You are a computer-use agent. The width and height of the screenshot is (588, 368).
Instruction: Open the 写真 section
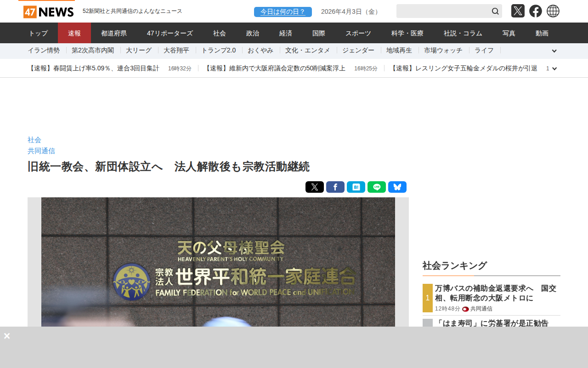[509, 33]
